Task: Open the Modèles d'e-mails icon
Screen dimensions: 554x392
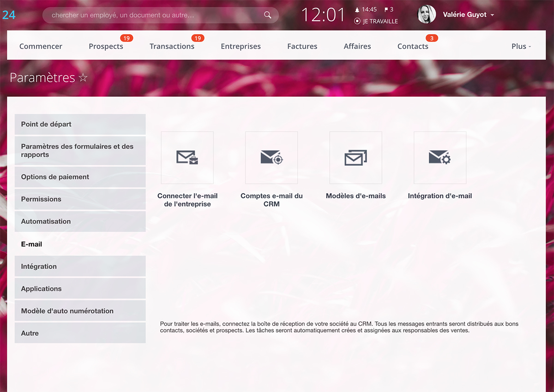Action: 355,158
